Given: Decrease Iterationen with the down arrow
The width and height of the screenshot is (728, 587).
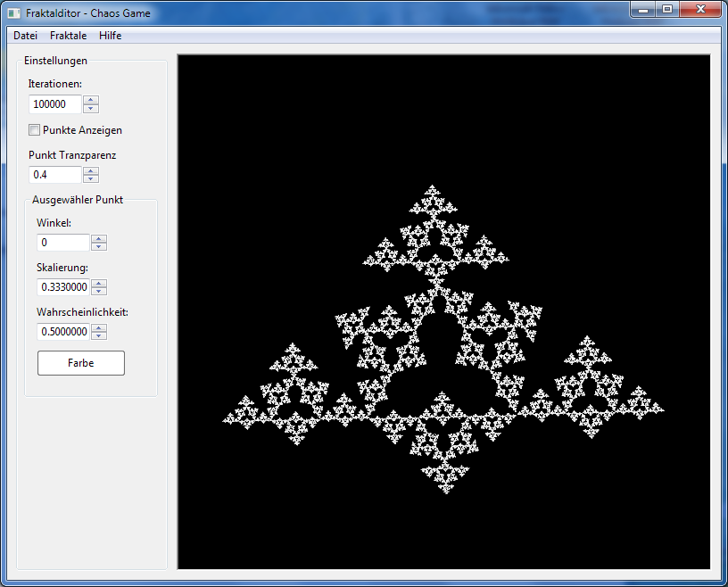Looking at the screenshot, I should tap(91, 109).
